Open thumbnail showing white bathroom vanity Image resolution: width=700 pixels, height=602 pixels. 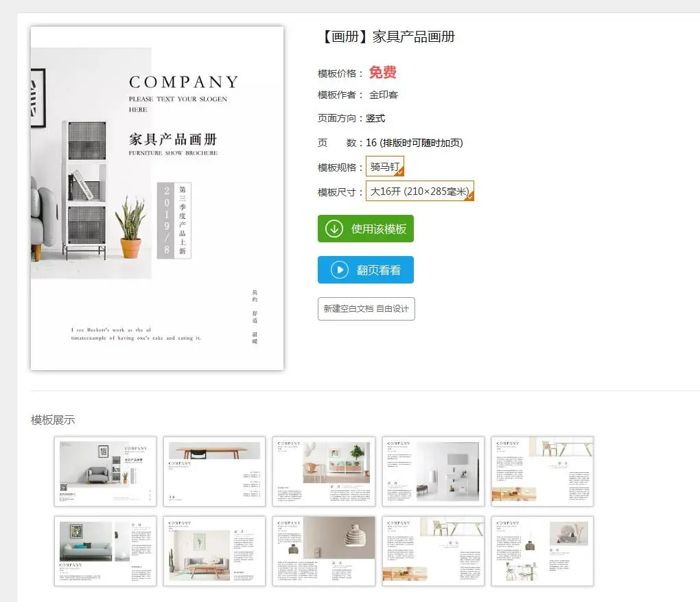[433, 472]
